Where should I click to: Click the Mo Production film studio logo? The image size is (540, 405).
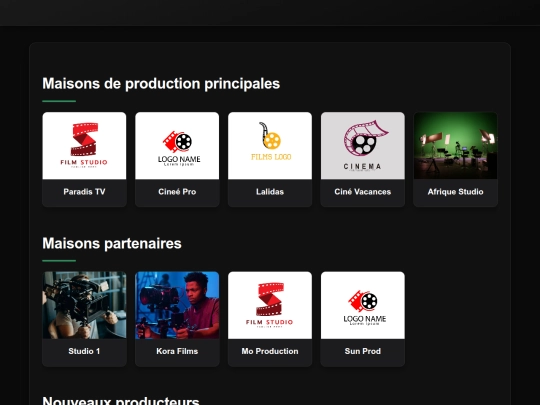tap(270, 305)
